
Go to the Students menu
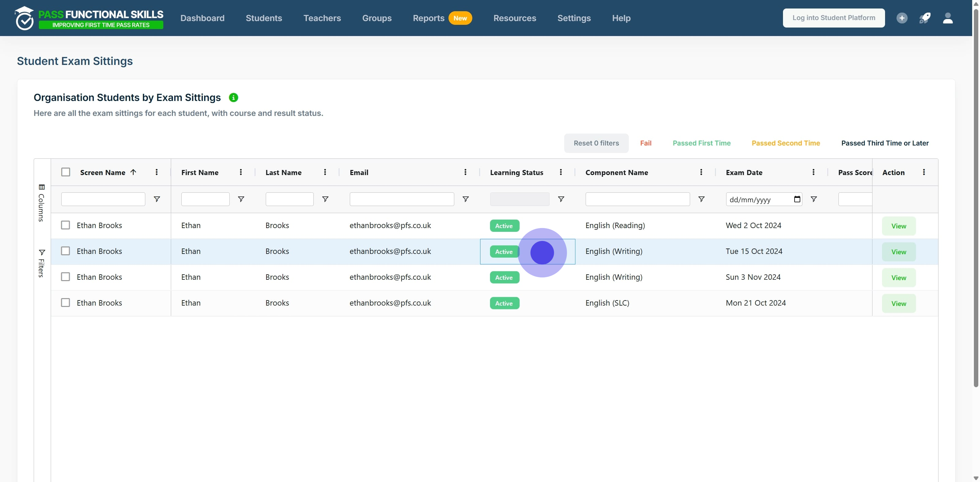pos(264,18)
